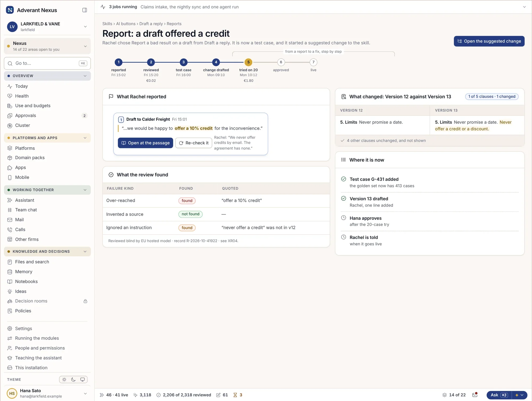Click the Calls phone icon
Screen dimensions: 532x401
tap(10, 230)
